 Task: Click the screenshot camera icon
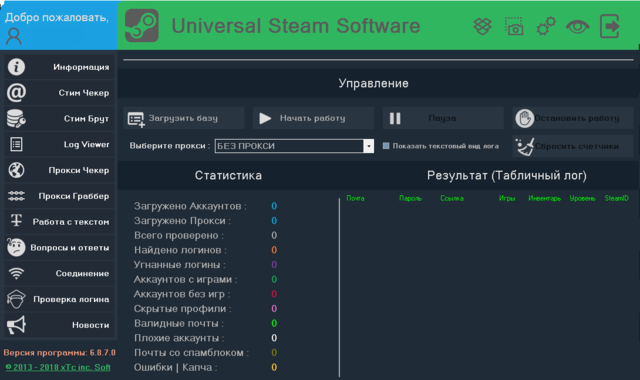pos(514,27)
